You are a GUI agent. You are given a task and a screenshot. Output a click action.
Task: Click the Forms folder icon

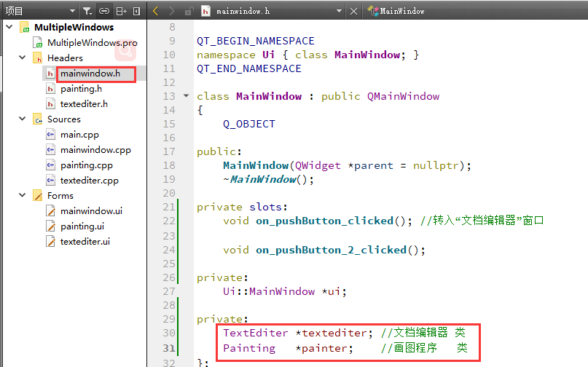[x=37, y=196]
